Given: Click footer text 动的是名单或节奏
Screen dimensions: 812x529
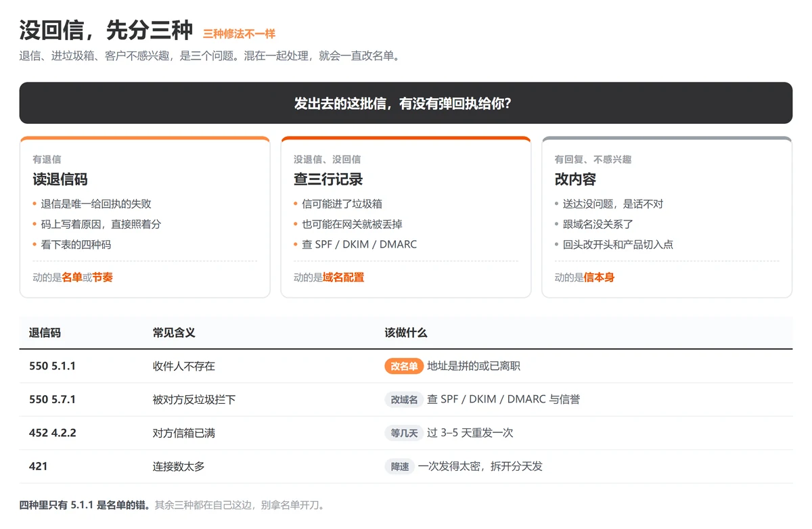Looking at the screenshot, I should [72, 277].
